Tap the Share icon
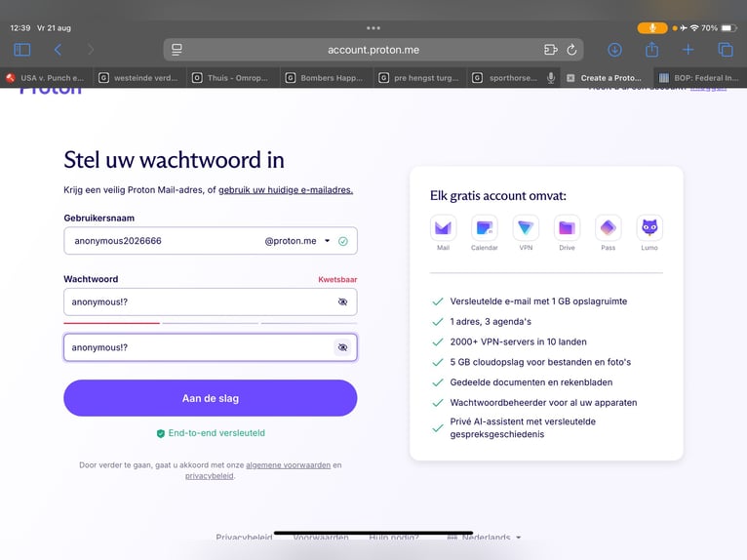747x560 pixels. pyautogui.click(x=651, y=49)
